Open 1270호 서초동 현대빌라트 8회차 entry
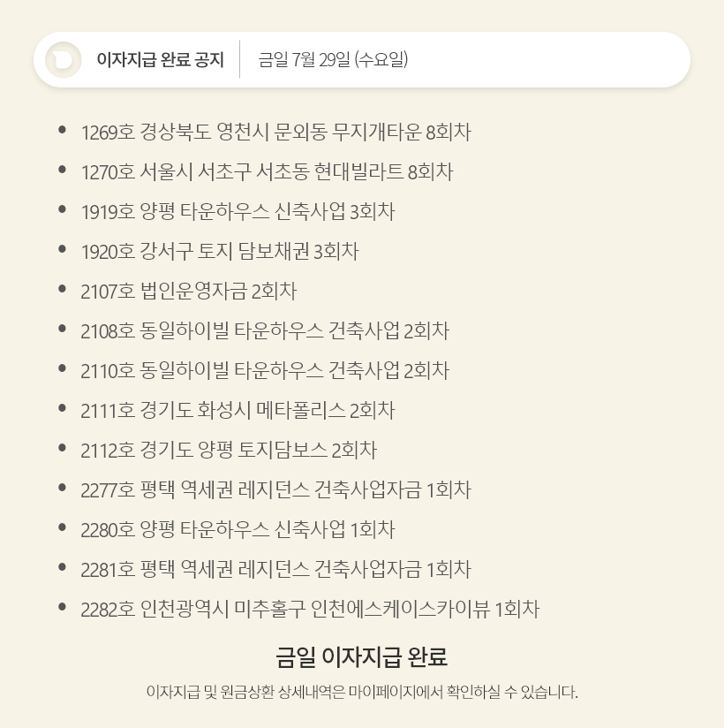 point(267,172)
